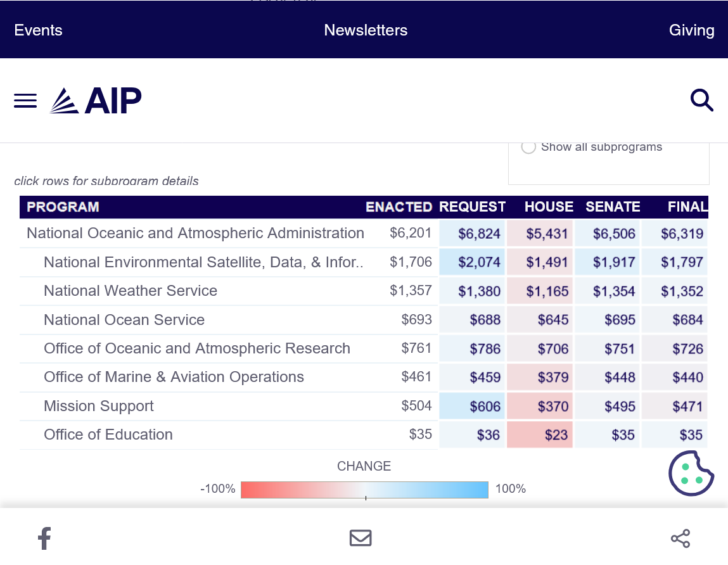Open the Events menu item
The image size is (728, 565).
point(38,30)
